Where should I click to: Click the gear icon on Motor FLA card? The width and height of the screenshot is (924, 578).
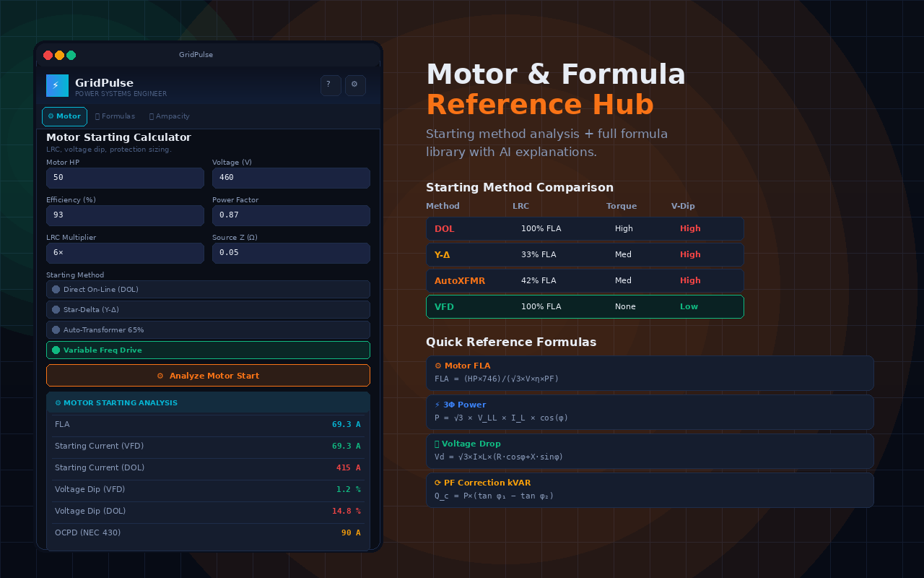tap(438, 366)
